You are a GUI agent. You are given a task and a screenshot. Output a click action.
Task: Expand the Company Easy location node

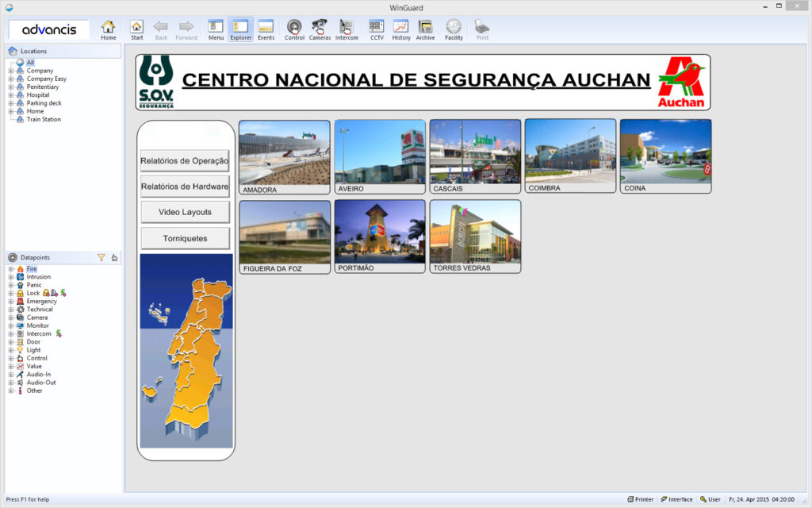[x=11, y=79]
